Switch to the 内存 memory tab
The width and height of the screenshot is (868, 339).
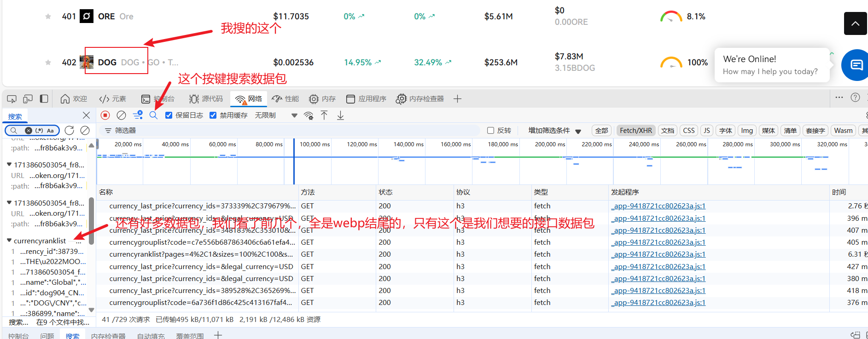pos(322,99)
